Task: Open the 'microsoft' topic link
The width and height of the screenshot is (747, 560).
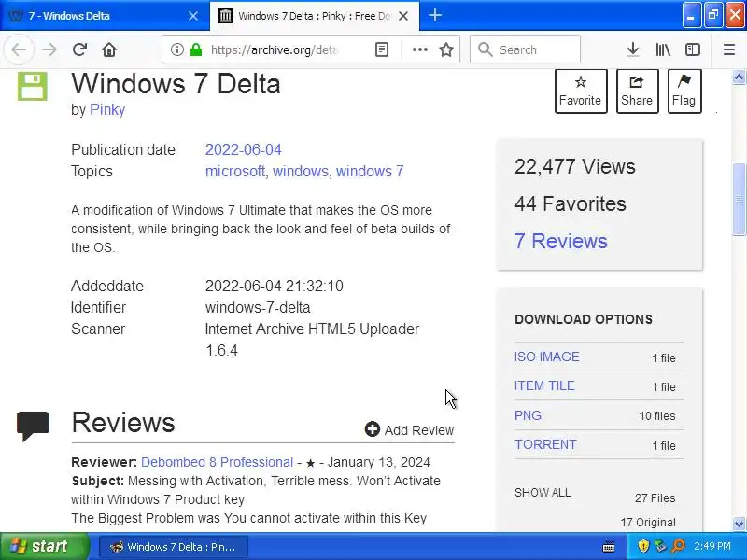Action: click(236, 171)
